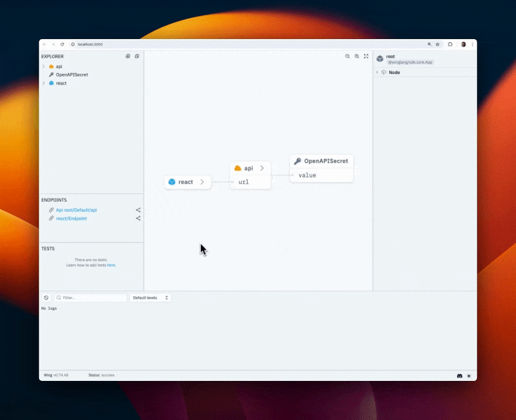The image size is (516, 420).
Task: Click the expand all explorer icon
Action: (128, 56)
